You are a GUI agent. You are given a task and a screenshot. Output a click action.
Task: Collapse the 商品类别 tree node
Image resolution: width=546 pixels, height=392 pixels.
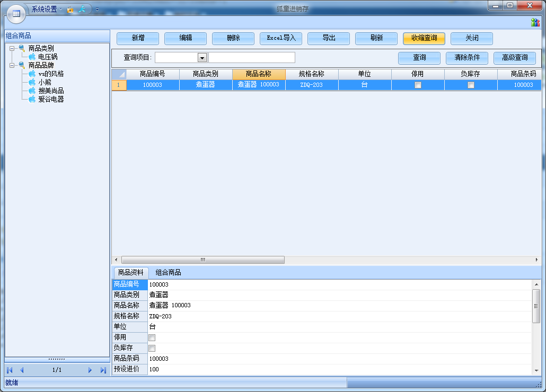(x=12, y=48)
